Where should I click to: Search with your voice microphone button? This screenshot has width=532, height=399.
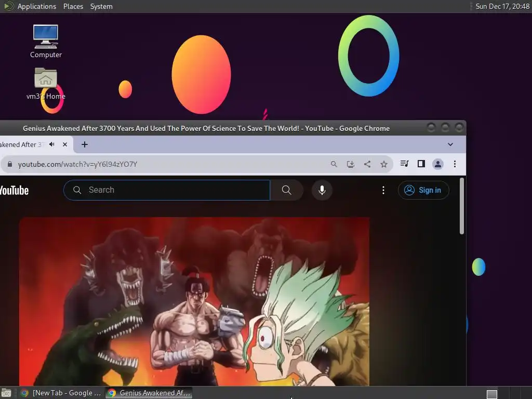point(322,190)
